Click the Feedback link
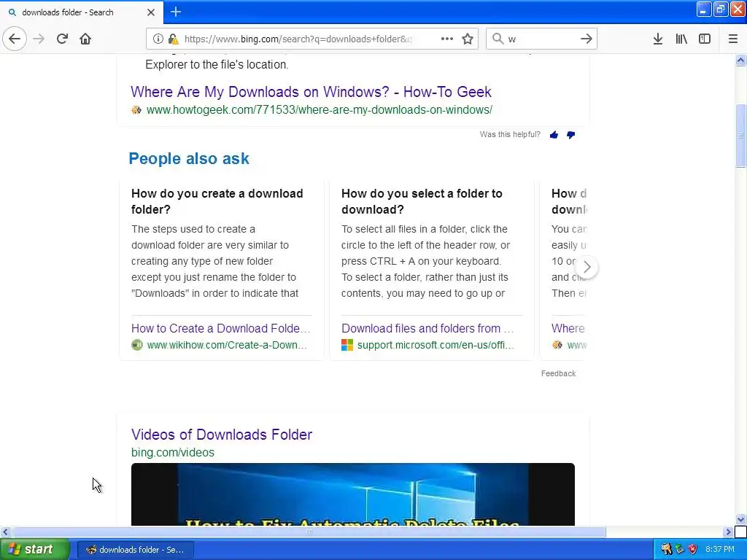The width and height of the screenshot is (747, 560). pos(558,373)
